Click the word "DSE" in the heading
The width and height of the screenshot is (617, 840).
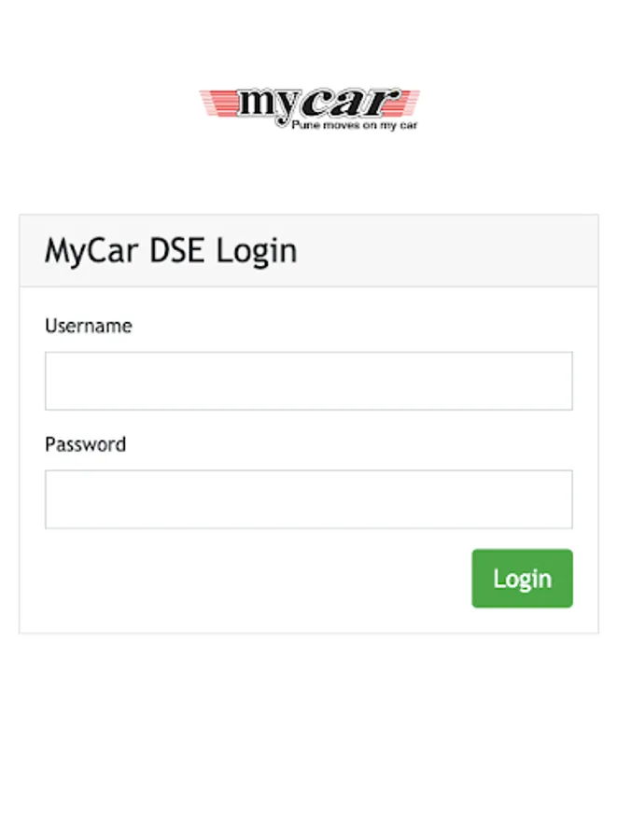click(176, 250)
